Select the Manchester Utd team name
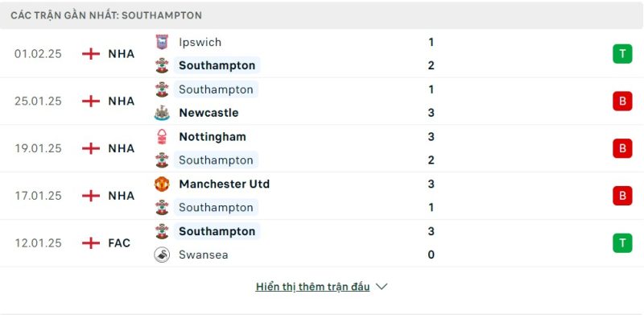The width and height of the screenshot is (644, 315). click(225, 184)
